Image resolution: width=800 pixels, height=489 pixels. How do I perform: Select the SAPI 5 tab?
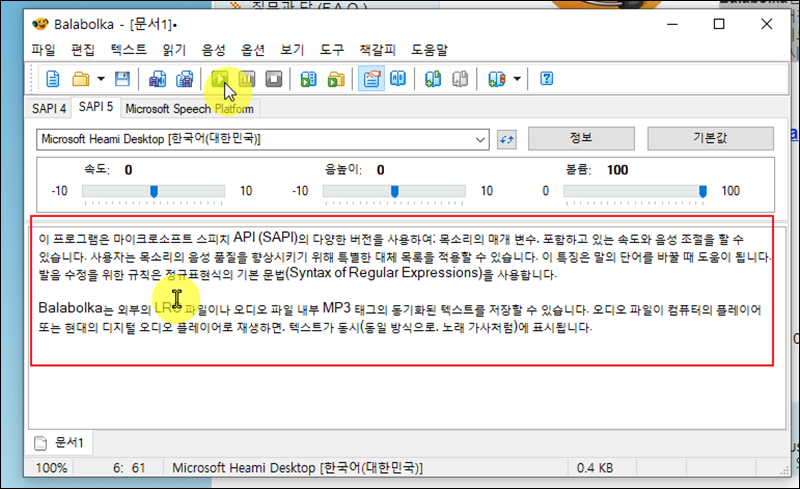96,107
